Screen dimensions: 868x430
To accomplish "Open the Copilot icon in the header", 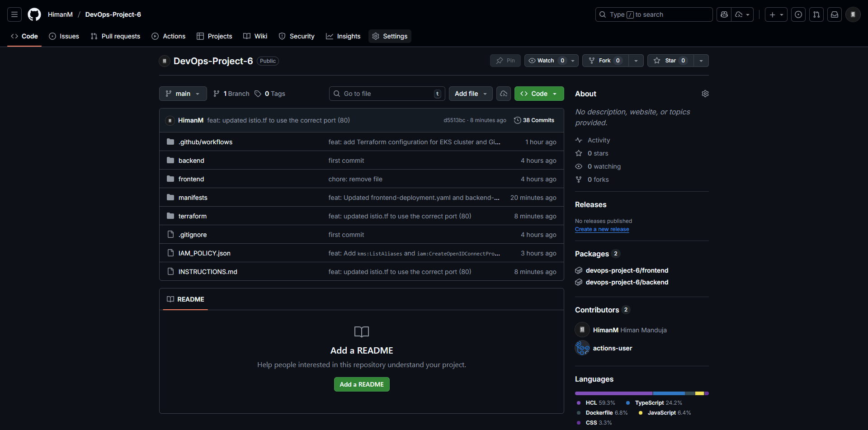I will coord(724,14).
